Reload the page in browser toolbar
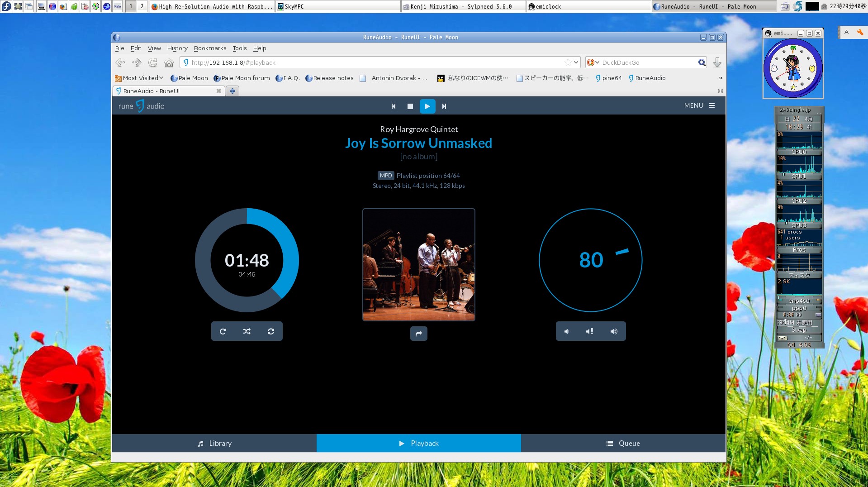The width and height of the screenshot is (868, 487). point(153,62)
